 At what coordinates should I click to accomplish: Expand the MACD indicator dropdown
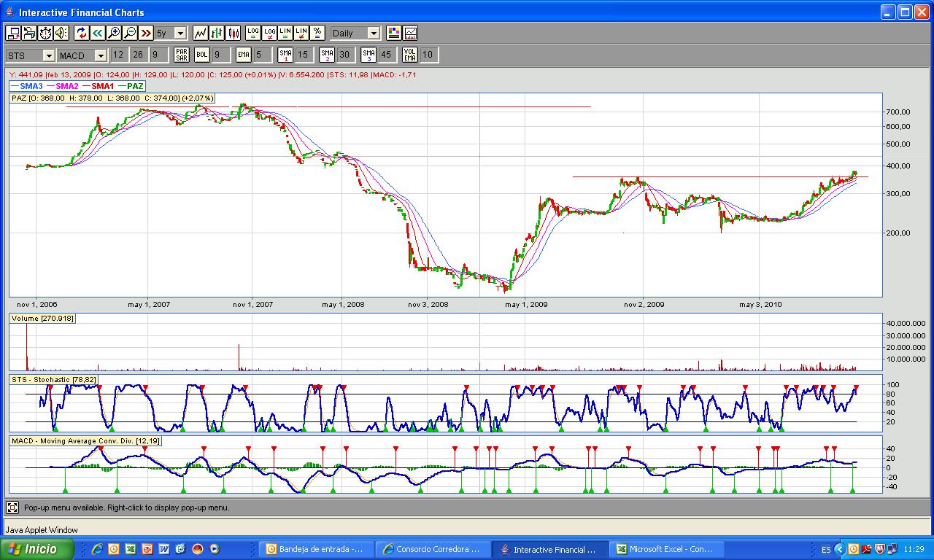click(101, 55)
